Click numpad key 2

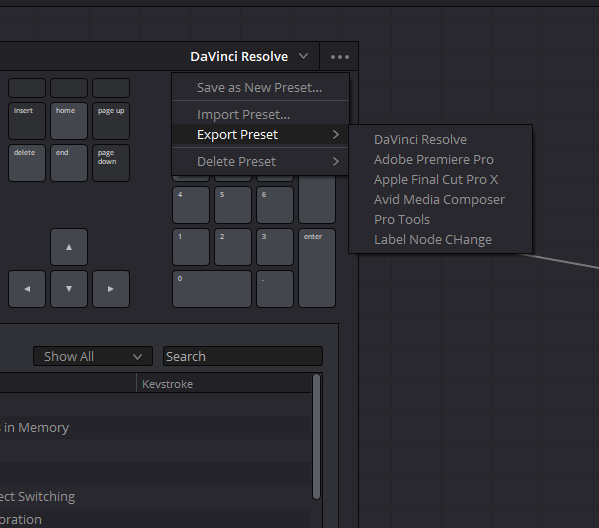pyautogui.click(x=233, y=247)
